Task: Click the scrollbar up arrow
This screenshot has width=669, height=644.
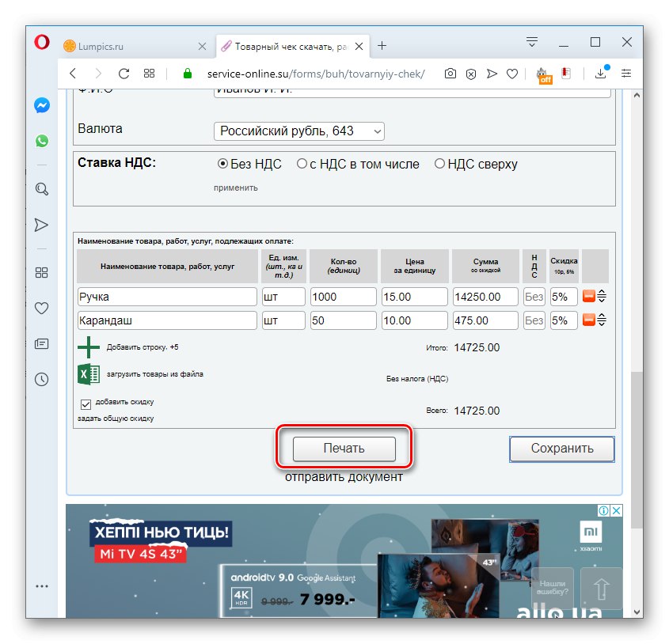Action: click(x=637, y=96)
